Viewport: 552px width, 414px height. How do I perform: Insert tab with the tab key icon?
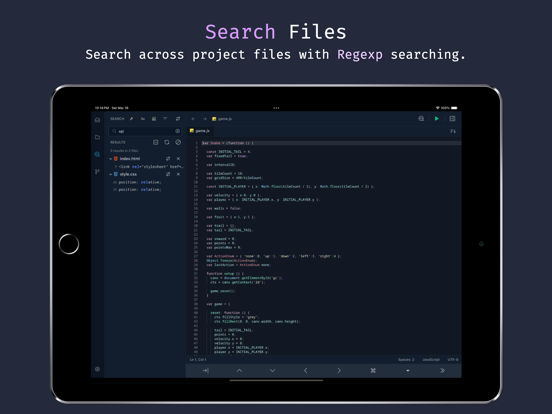coord(206,371)
